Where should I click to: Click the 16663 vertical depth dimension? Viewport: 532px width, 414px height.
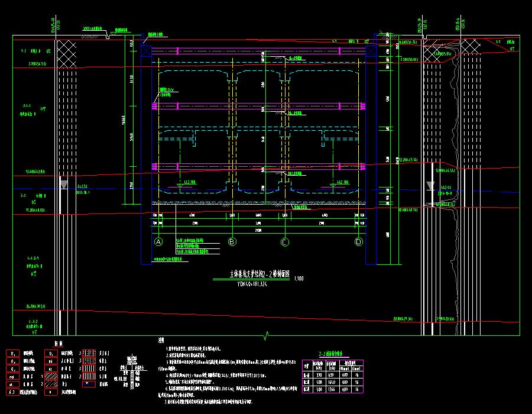tap(123, 120)
